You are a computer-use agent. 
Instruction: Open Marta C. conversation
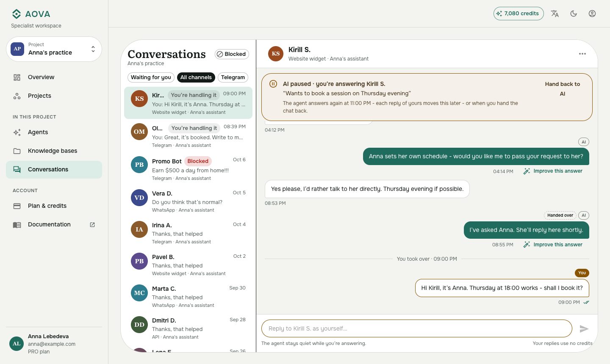tap(188, 296)
